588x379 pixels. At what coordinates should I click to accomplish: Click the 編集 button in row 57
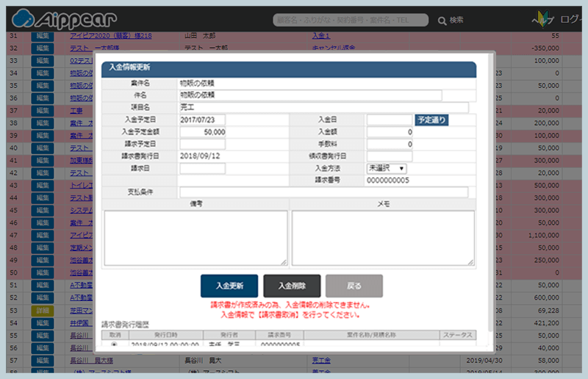[43, 361]
